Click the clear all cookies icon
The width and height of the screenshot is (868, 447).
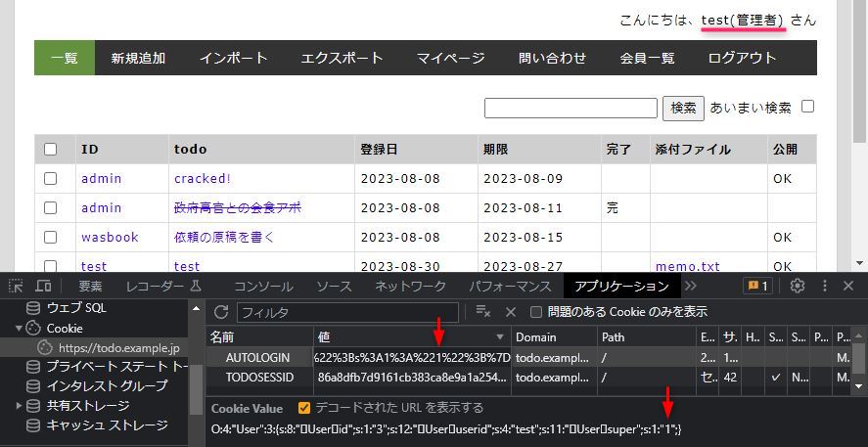click(x=483, y=312)
